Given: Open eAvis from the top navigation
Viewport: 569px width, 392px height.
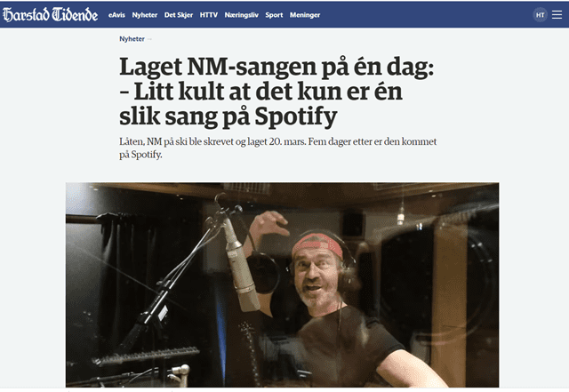Looking at the screenshot, I should (116, 15).
